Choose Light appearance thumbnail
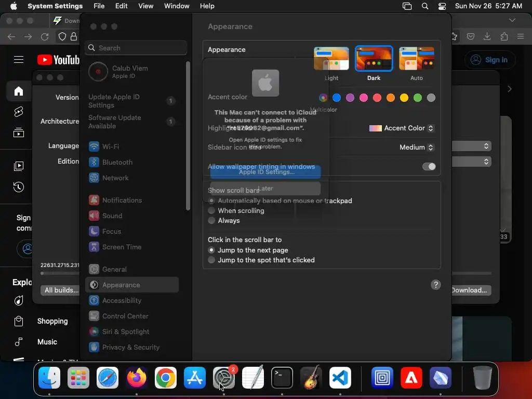 tap(331, 58)
